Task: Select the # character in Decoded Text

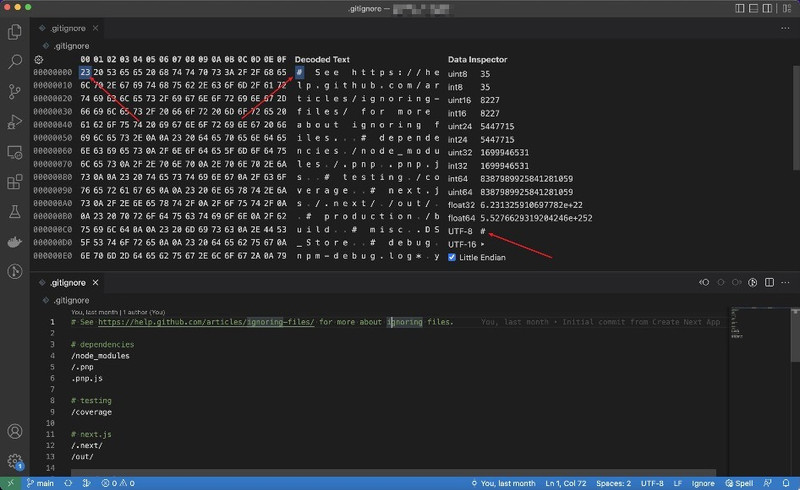Action: click(299, 72)
